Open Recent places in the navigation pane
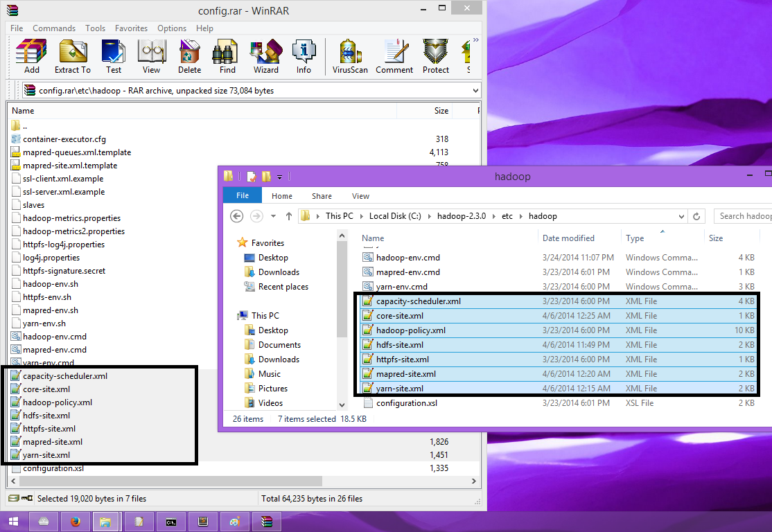Screen dimensions: 772x532 (x=277, y=287)
